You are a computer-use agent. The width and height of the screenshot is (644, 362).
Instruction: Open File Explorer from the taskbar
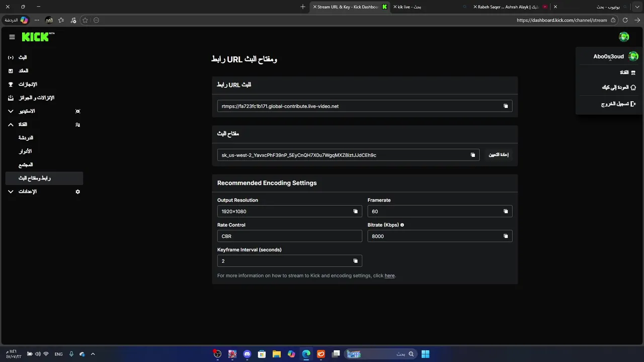pyautogui.click(x=277, y=354)
